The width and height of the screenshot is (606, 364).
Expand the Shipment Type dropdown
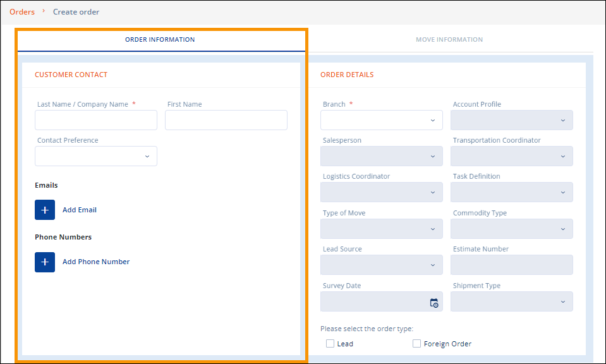point(511,301)
